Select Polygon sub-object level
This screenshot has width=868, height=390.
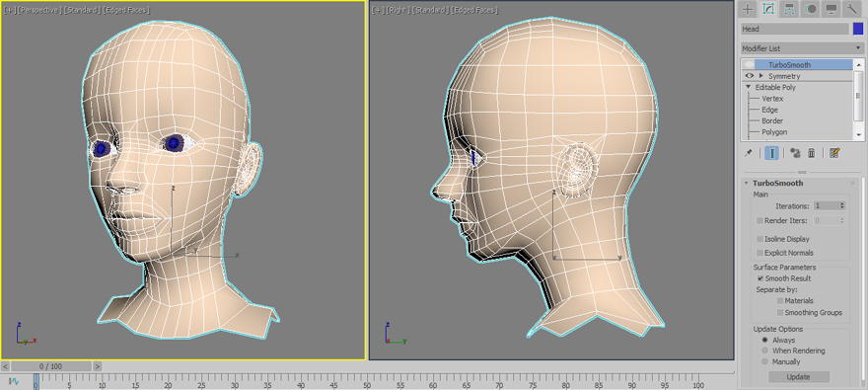(774, 132)
